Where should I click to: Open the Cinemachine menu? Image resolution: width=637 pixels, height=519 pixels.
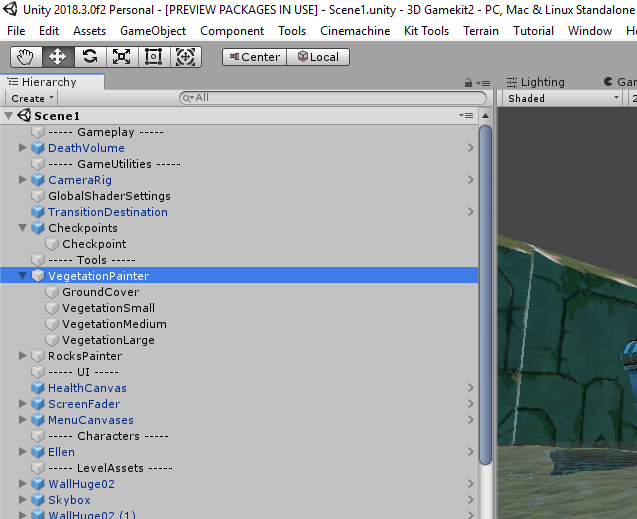coord(355,31)
